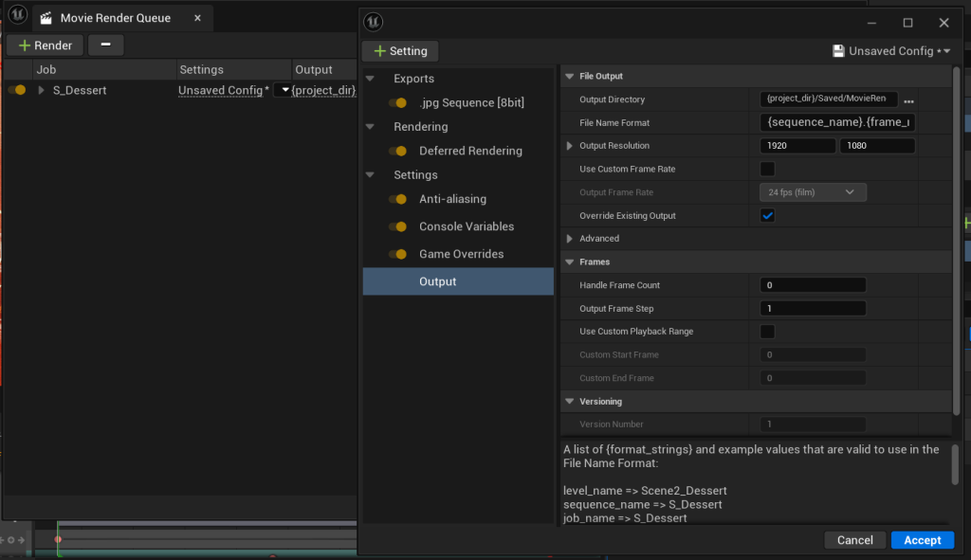This screenshot has height=560, width=971.
Task: Toggle the Anti-aliasing switch
Action: 398,199
